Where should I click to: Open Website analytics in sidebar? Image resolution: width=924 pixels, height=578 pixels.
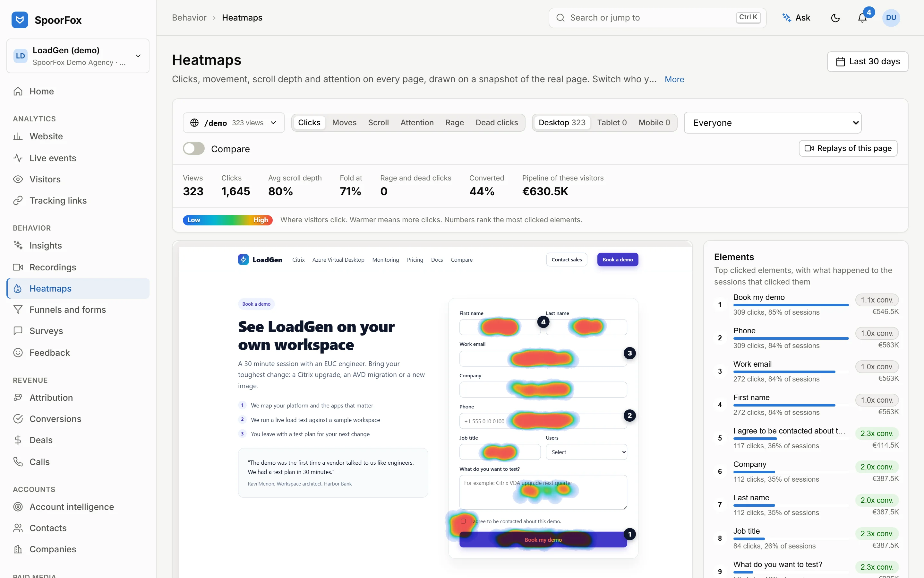[78, 136]
